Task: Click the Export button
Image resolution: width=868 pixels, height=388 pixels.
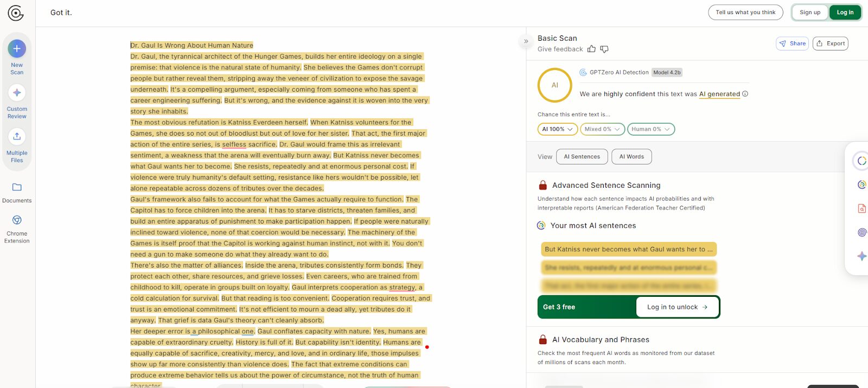Action: [830, 43]
